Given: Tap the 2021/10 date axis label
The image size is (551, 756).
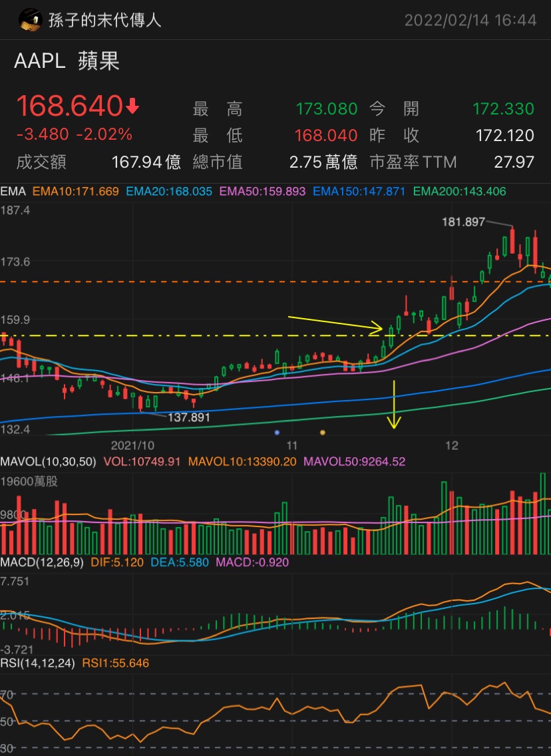Looking at the screenshot, I should point(132,445).
